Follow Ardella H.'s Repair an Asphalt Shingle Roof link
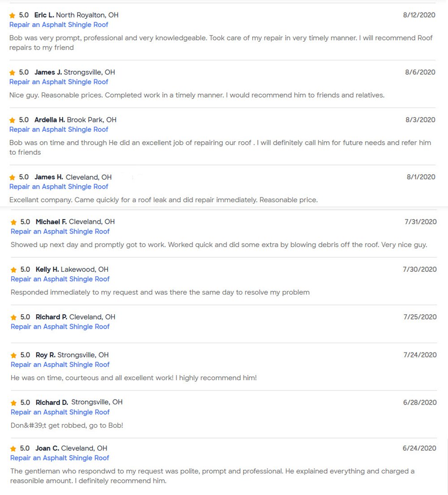The height and width of the screenshot is (495, 448). (59, 129)
